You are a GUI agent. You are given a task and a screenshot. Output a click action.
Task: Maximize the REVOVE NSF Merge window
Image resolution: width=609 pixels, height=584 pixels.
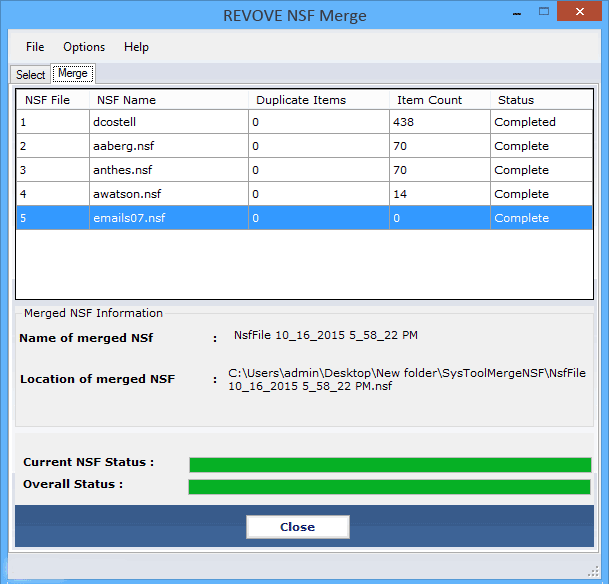coord(544,12)
